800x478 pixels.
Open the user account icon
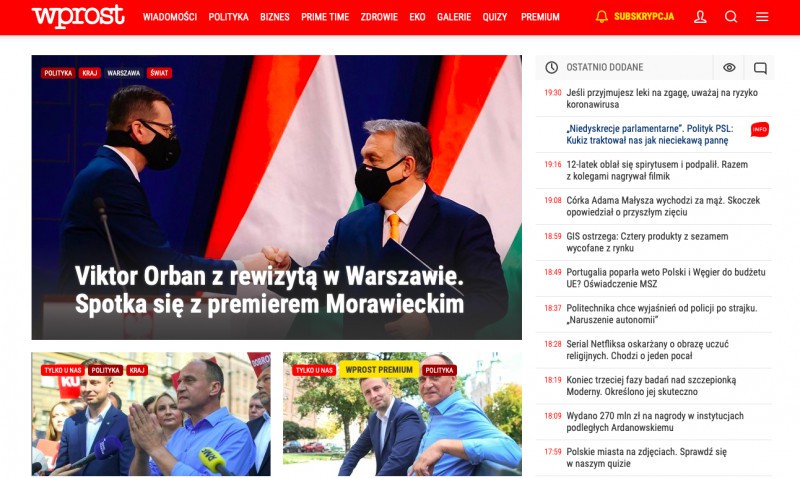(700, 17)
